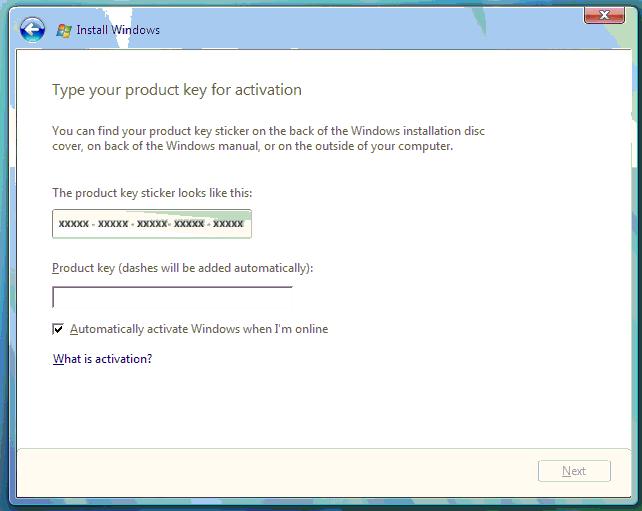Focus the product key text input field
Viewport: 642px width, 511px height.
172,297
